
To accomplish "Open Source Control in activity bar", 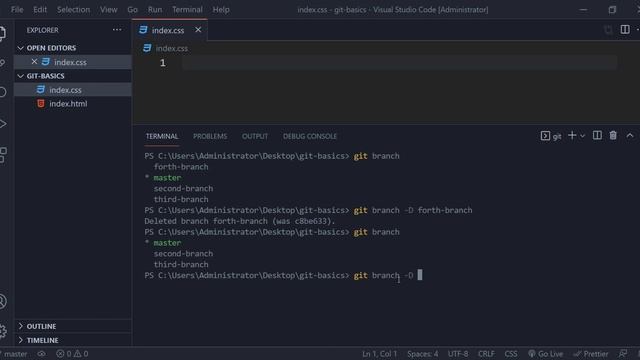I will (2, 62).
